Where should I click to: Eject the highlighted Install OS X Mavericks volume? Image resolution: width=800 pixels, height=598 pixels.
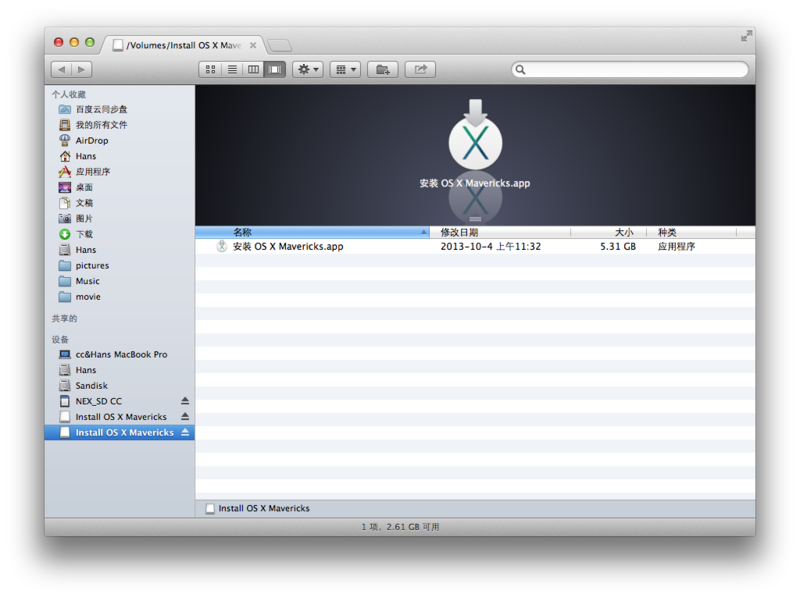[185, 433]
